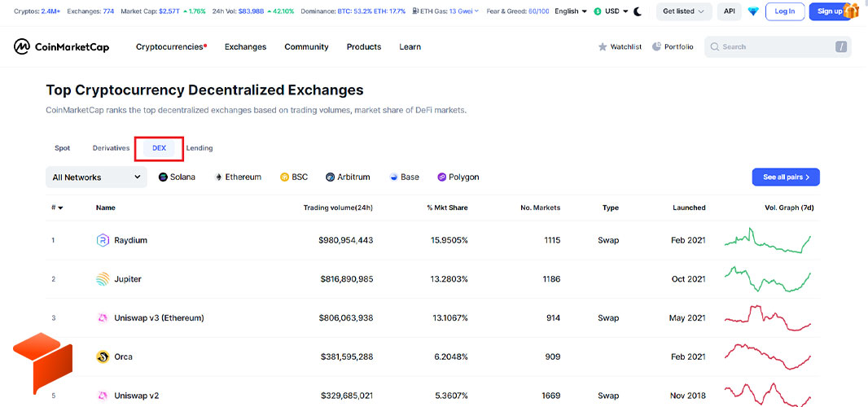Click See all pairs button

click(786, 177)
